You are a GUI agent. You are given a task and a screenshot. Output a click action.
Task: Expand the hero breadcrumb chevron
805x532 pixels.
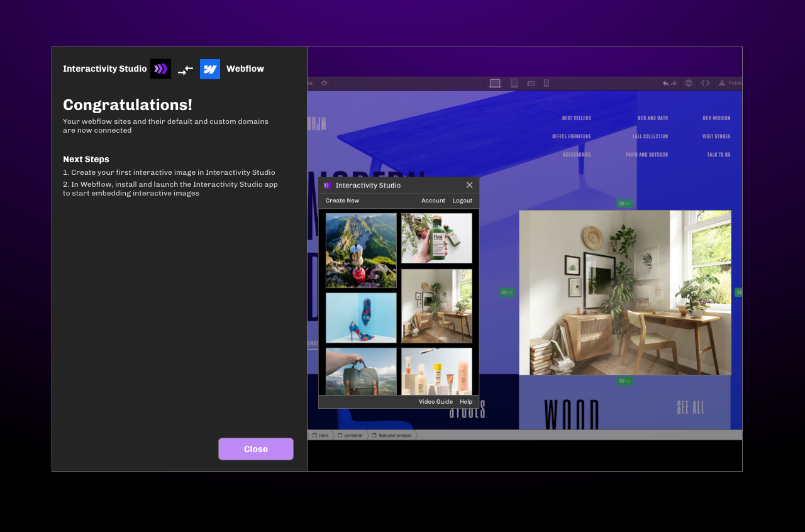click(333, 435)
